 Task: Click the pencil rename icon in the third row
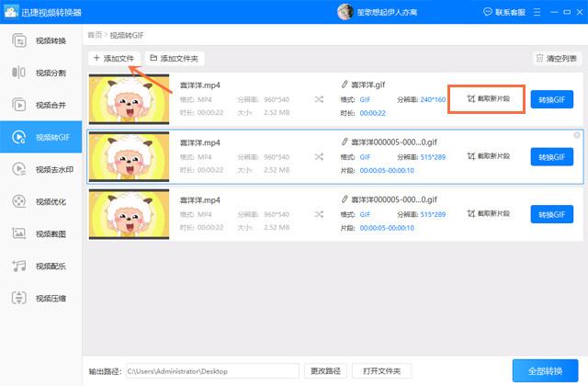[x=345, y=199]
